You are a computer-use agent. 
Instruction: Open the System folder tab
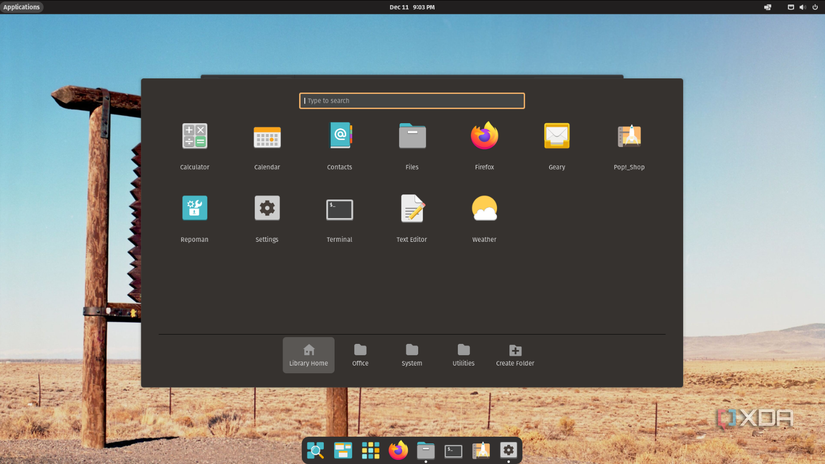click(x=412, y=355)
